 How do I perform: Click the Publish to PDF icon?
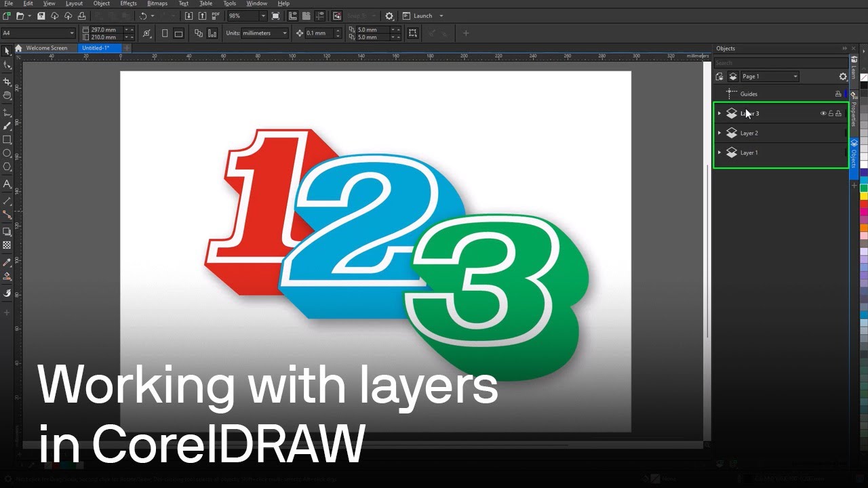216,16
